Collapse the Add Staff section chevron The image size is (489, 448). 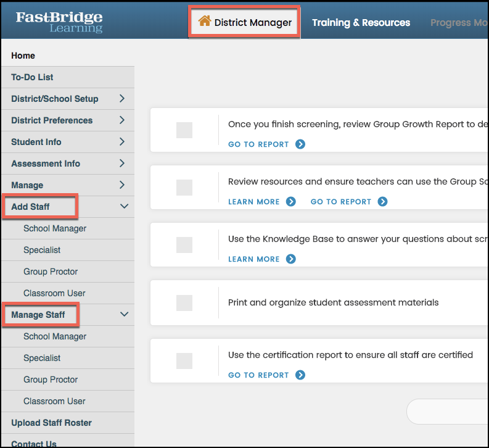click(x=124, y=206)
